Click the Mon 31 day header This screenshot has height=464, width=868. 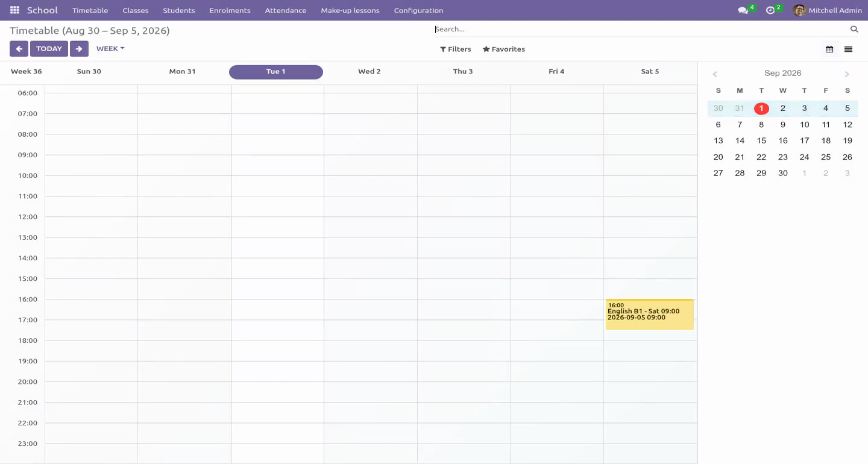click(183, 72)
